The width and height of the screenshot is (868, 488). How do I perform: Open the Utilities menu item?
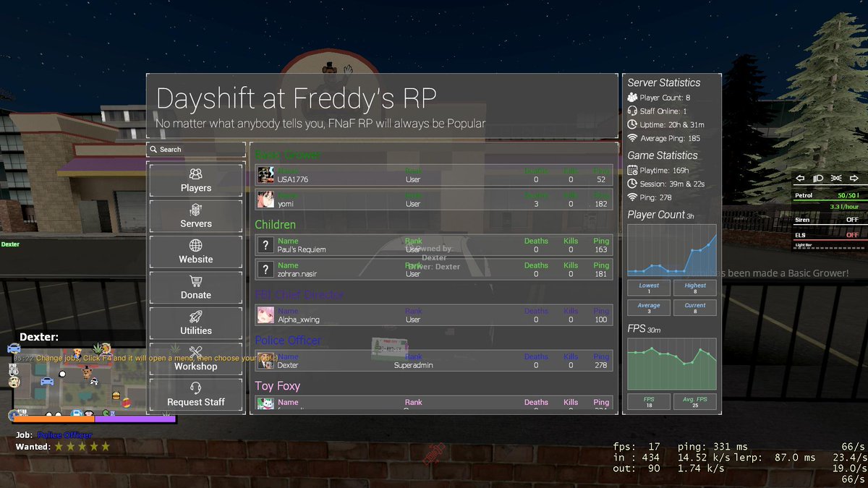tap(196, 323)
